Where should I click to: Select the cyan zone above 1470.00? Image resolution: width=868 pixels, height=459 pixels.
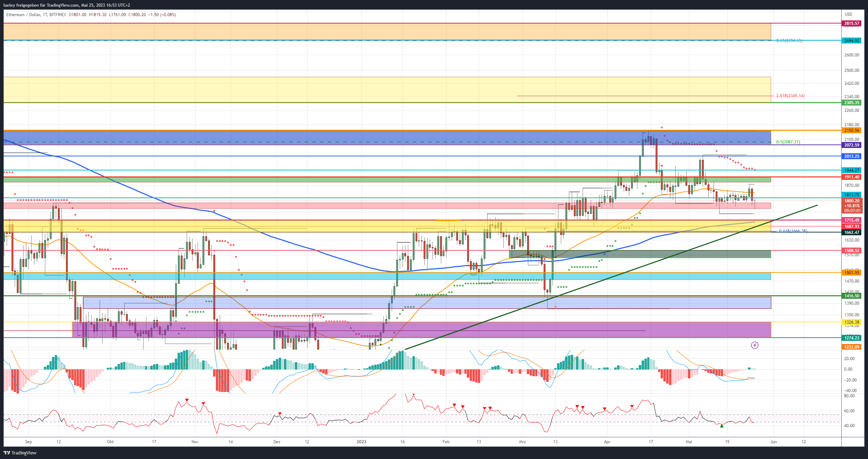point(387,276)
